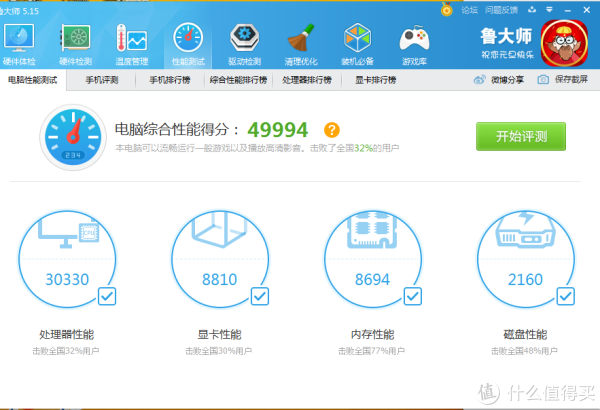Switch to the 手机评测 tab

tap(102, 80)
